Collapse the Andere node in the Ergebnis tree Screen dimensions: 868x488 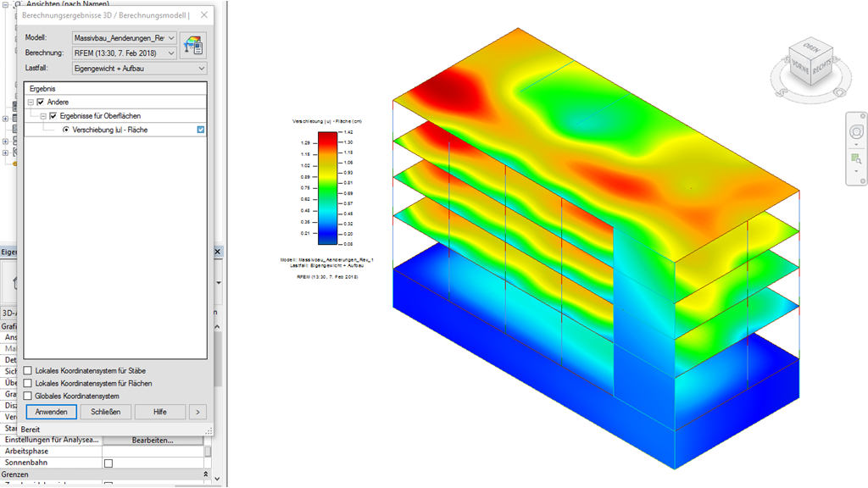[x=31, y=102]
